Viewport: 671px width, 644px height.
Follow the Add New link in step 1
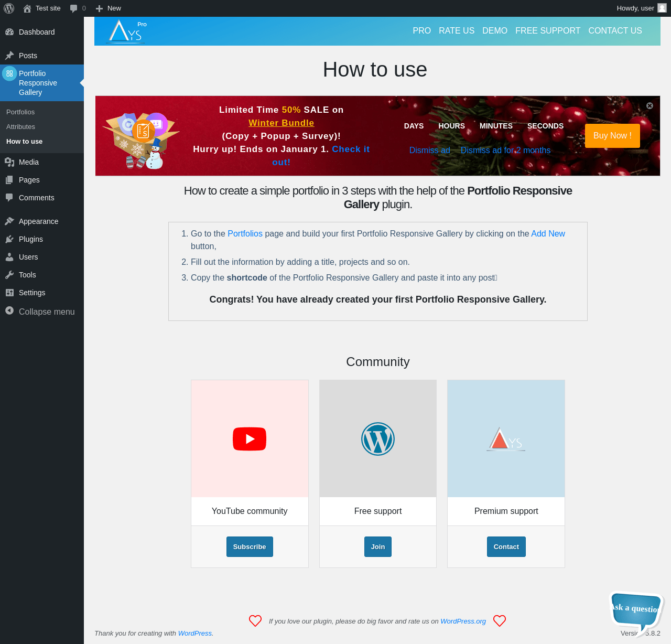point(548,234)
